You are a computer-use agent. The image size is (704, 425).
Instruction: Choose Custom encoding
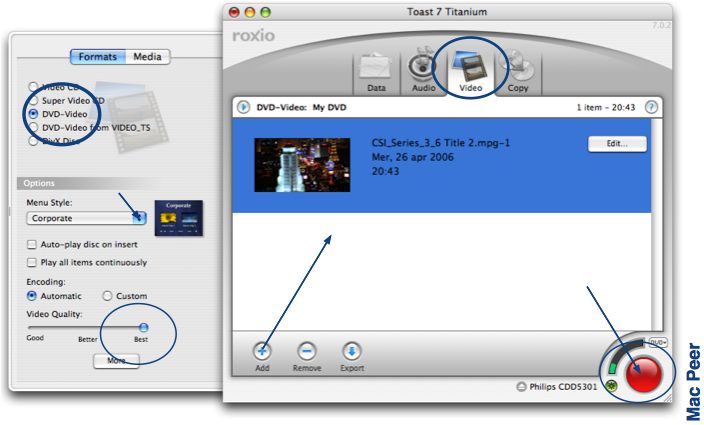[x=107, y=296]
